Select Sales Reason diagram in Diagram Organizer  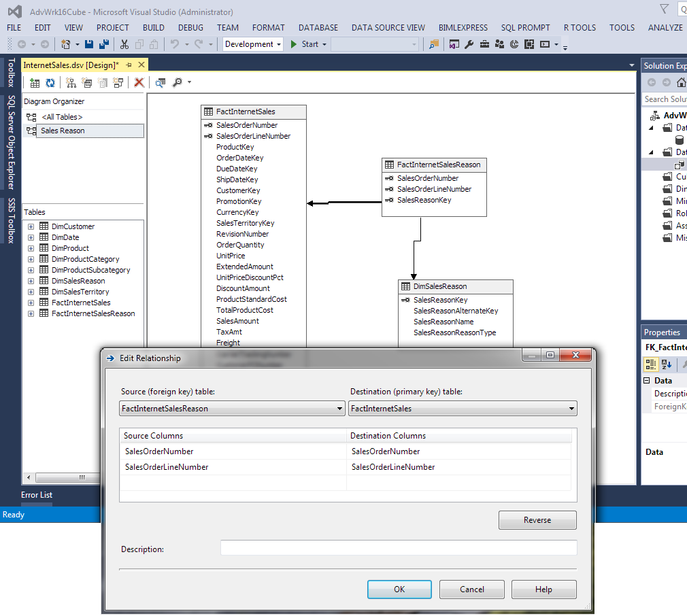[x=63, y=131]
